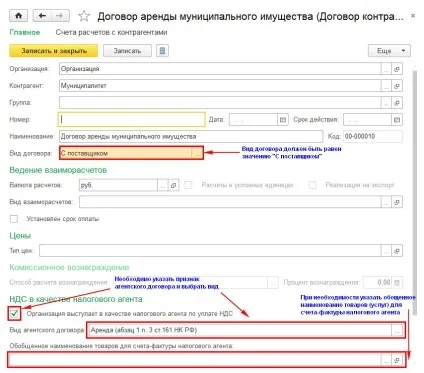Screen dimensions: 424x373
Task: Focus the Номер input field
Action: coord(132,119)
